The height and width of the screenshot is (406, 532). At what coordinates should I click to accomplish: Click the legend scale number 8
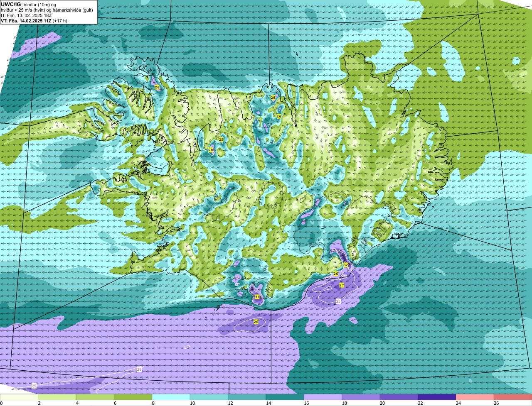153,403
